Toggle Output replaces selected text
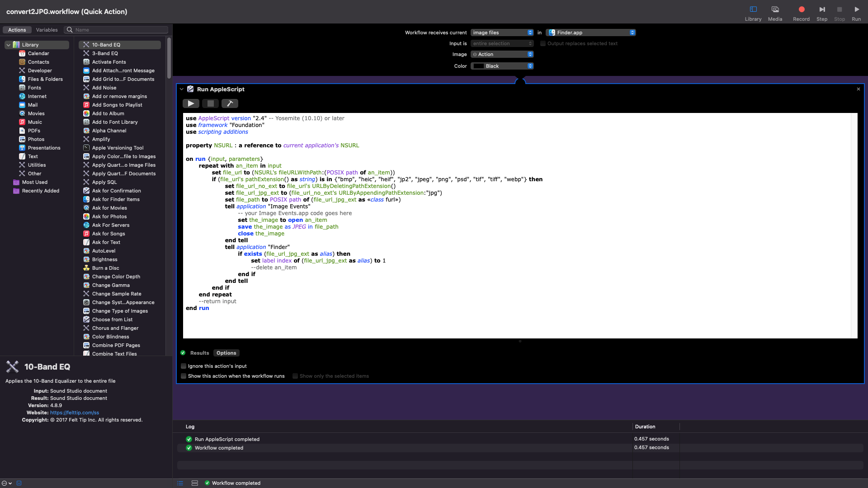The height and width of the screenshot is (488, 868). (543, 43)
